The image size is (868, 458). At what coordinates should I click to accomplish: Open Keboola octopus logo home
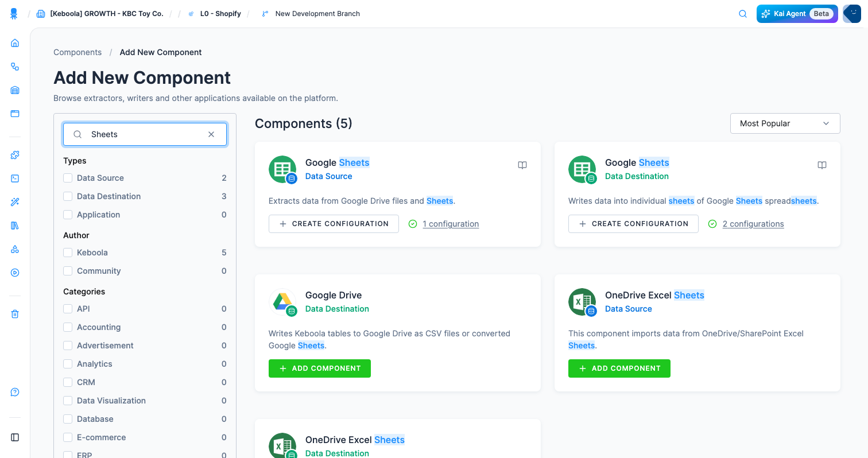pos(14,14)
